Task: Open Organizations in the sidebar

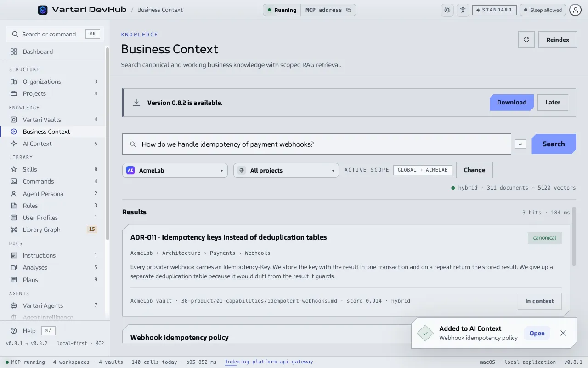Action: 53,81
